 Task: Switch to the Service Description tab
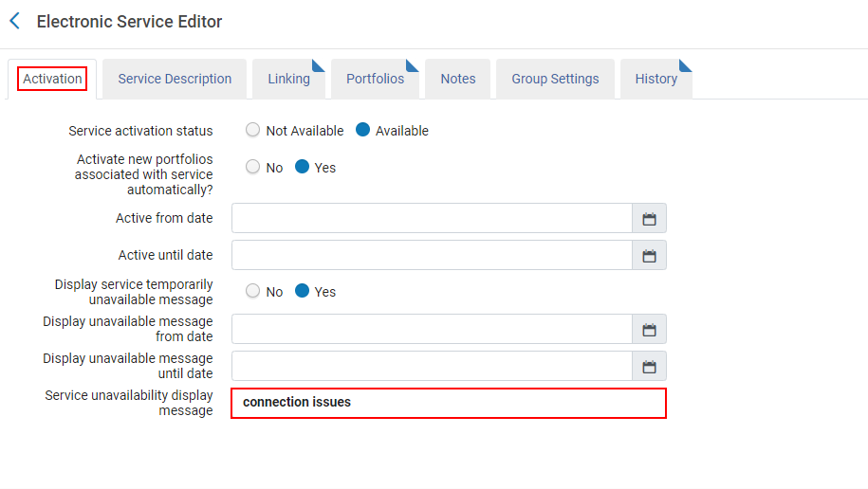175,79
